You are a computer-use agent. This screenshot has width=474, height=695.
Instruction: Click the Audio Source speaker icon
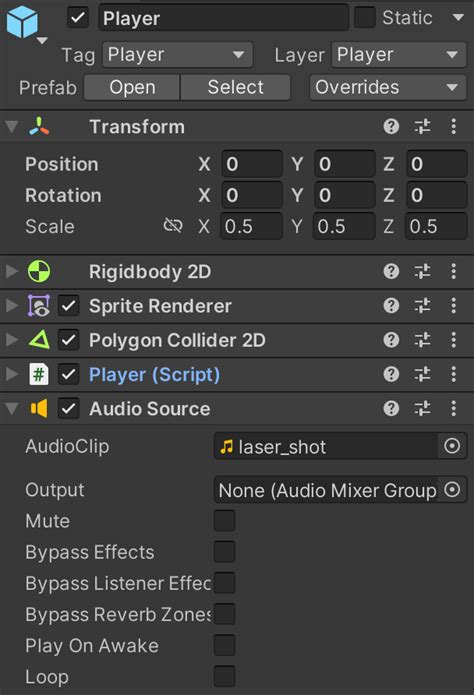[x=39, y=408]
